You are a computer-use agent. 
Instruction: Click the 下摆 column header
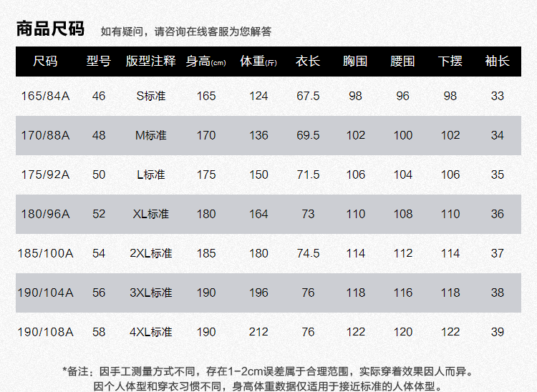click(450, 62)
